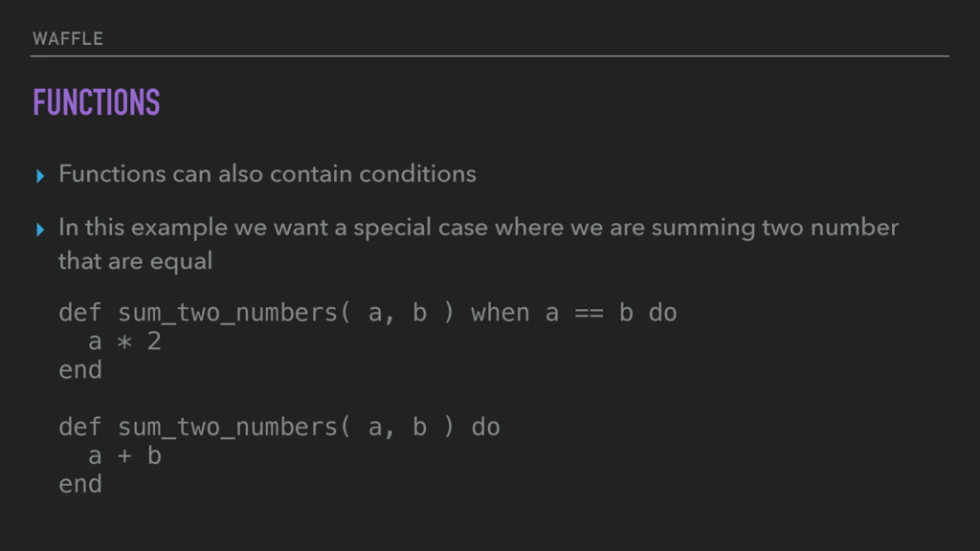This screenshot has height=551, width=980.
Task: Click the first blue bullet triangle
Action: coord(40,176)
